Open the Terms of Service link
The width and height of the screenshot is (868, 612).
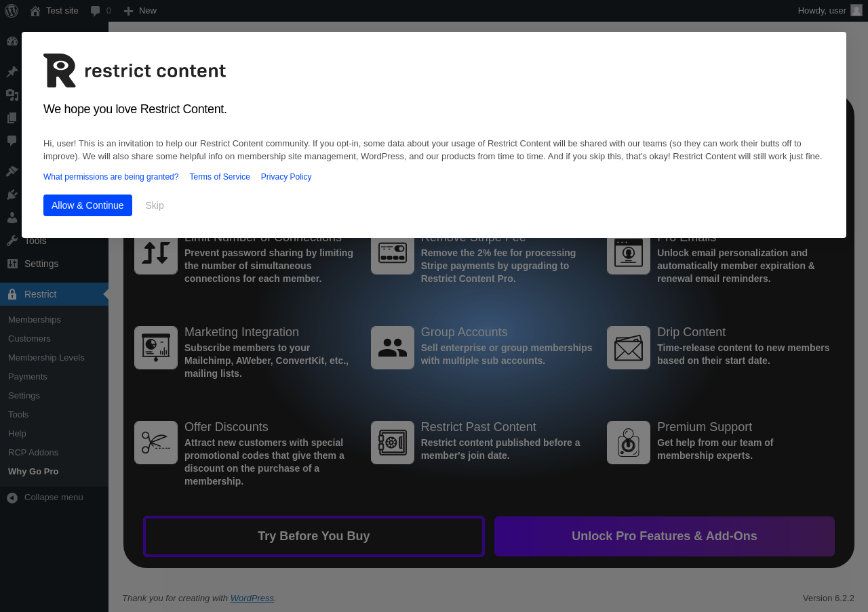pos(220,177)
